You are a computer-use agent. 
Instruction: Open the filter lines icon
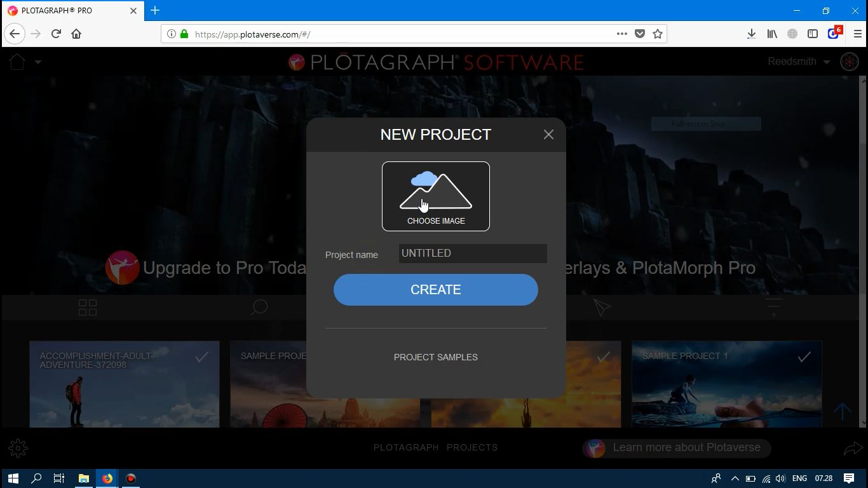773,308
